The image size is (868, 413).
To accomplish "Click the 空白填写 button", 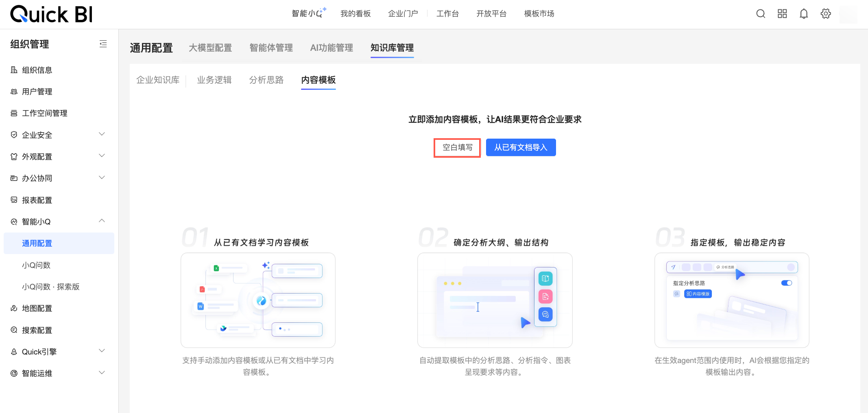I will (457, 148).
